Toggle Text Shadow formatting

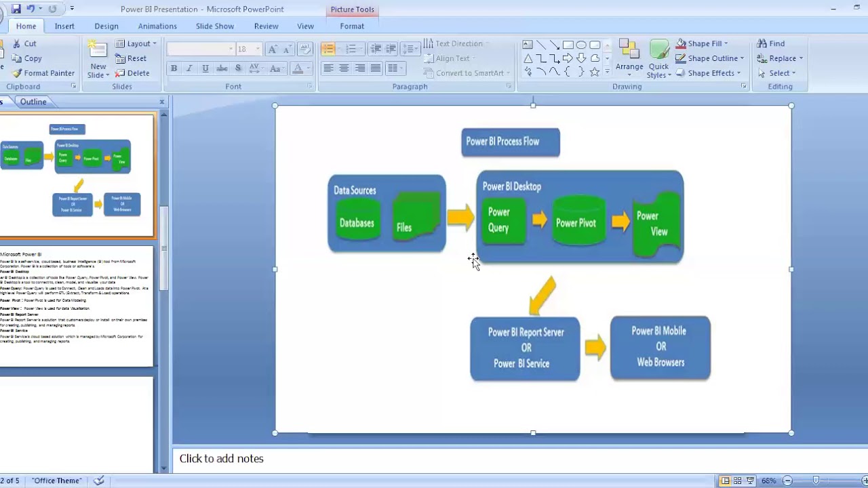click(x=238, y=68)
